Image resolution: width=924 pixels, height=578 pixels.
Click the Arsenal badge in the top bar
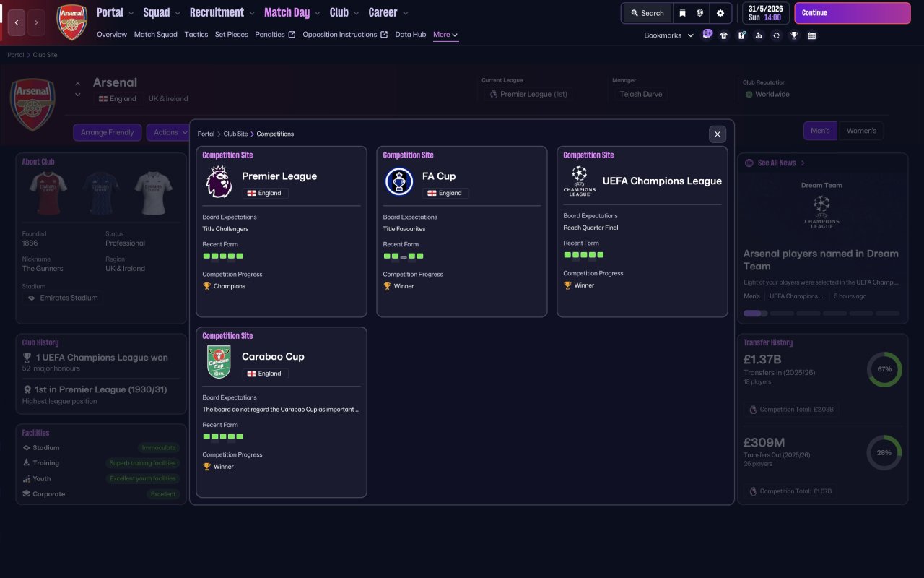pyautogui.click(x=71, y=22)
